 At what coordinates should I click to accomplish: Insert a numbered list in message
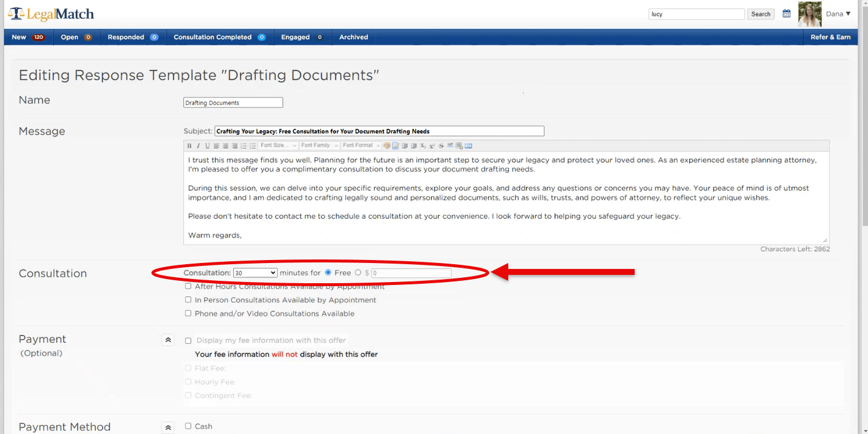point(243,146)
